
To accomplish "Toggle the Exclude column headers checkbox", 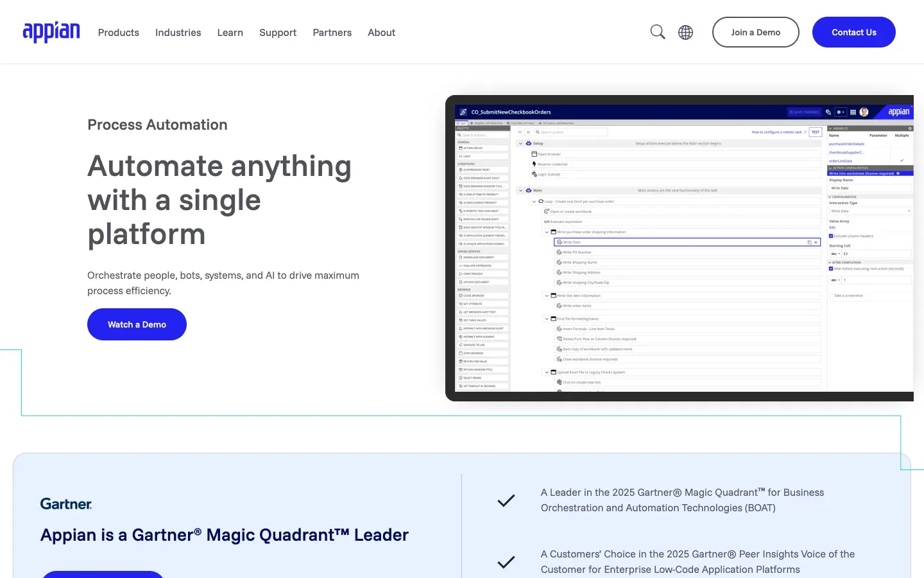I will pos(831,236).
